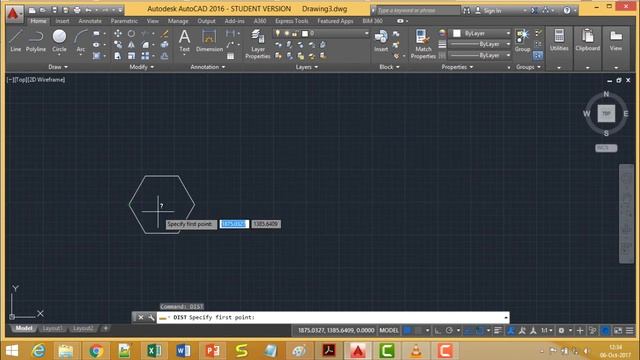640x360 pixels.
Task: Toggle Clean Screen in status bar
Action: (618, 330)
